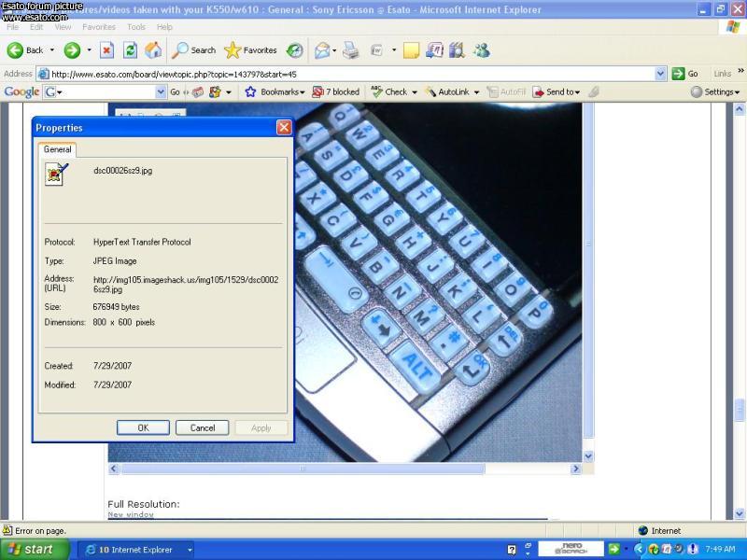Run spell Check from the Google toolbar
The image size is (747, 560).
coord(389,91)
